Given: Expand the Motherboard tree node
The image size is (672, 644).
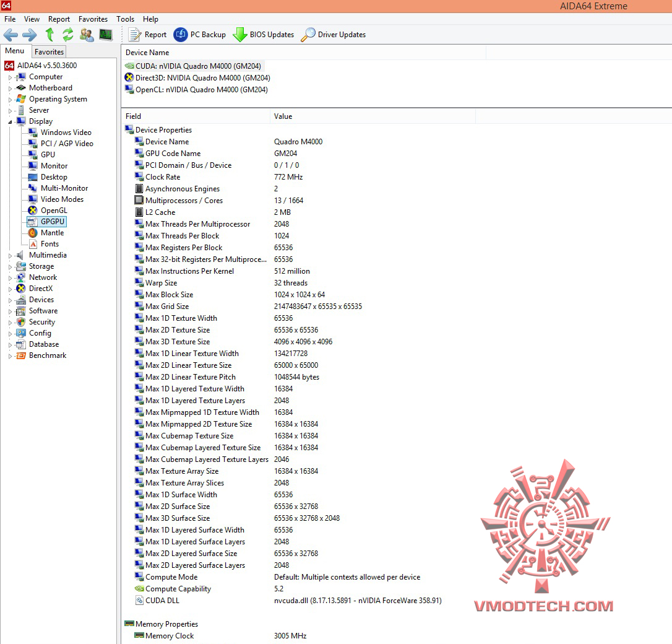Looking at the screenshot, I should click(10, 89).
